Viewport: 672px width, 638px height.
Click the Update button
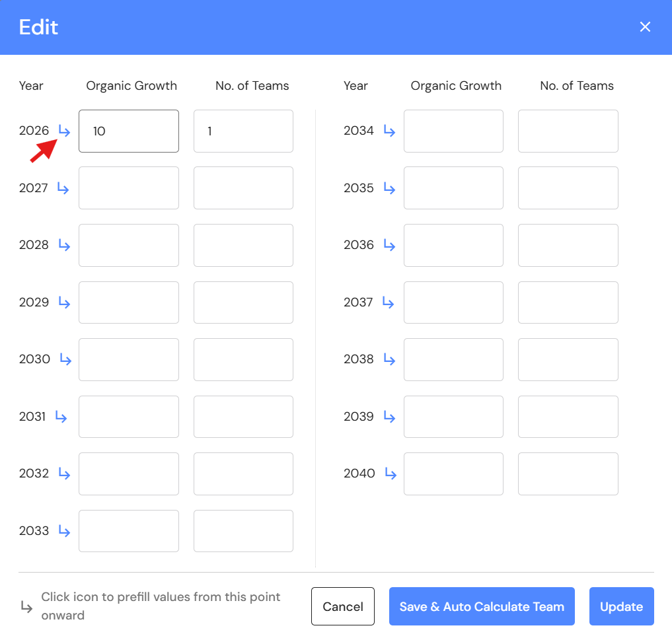click(x=621, y=606)
